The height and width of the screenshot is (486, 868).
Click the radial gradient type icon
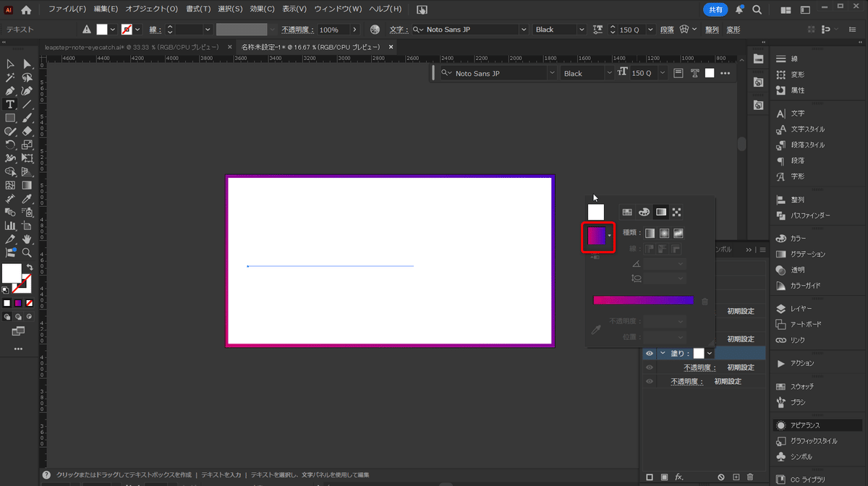point(664,233)
